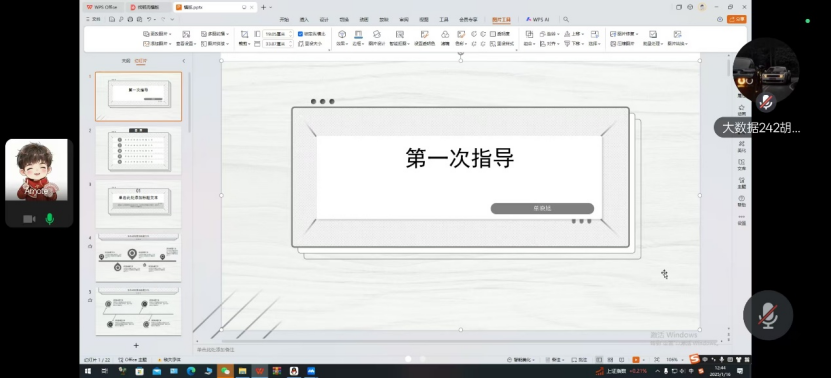Click the notes placeholder below slide
This screenshot has height=378, width=831.
click(x=216, y=349)
